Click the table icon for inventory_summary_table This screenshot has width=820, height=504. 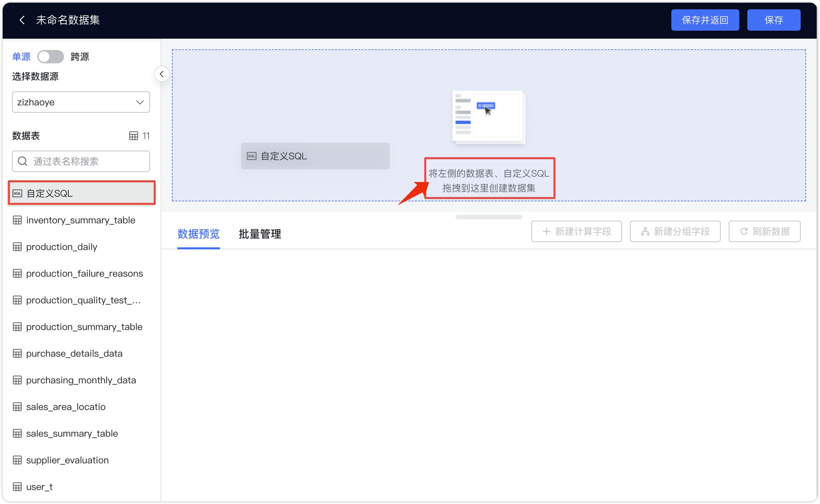(x=17, y=220)
